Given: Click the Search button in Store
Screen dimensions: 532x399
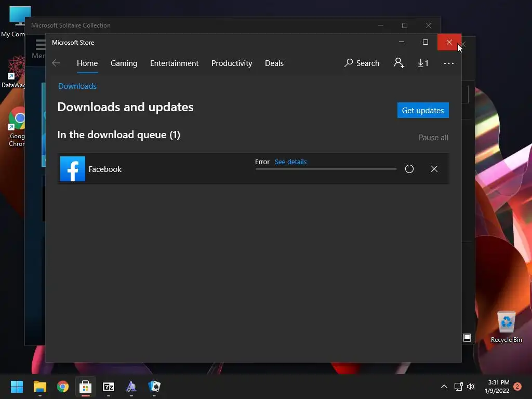Looking at the screenshot, I should 362,63.
